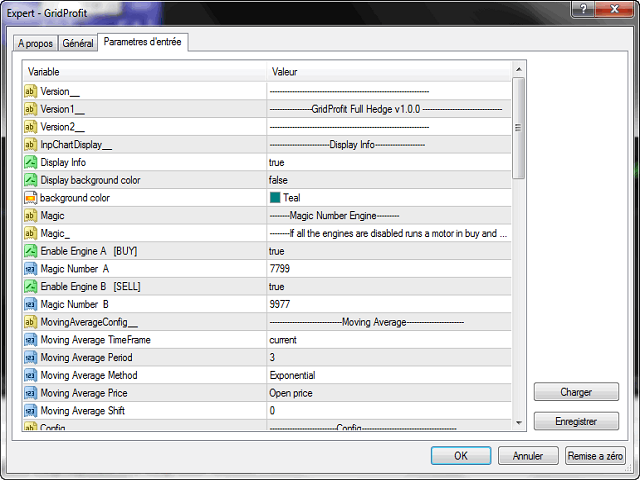The width and height of the screenshot is (640, 480).
Task: Click the boolean icon beside Enable Engine A [BUY]
Action: point(31,251)
